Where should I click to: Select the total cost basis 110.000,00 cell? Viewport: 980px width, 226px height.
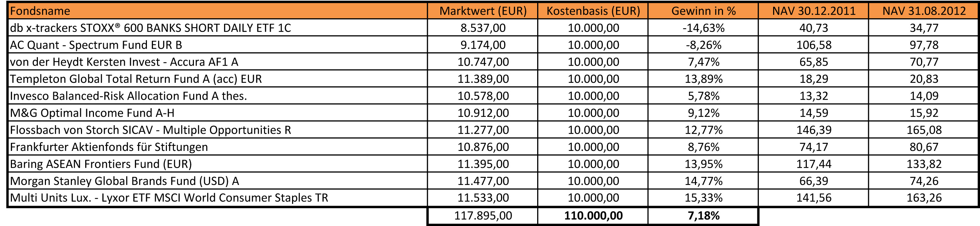coord(593,216)
